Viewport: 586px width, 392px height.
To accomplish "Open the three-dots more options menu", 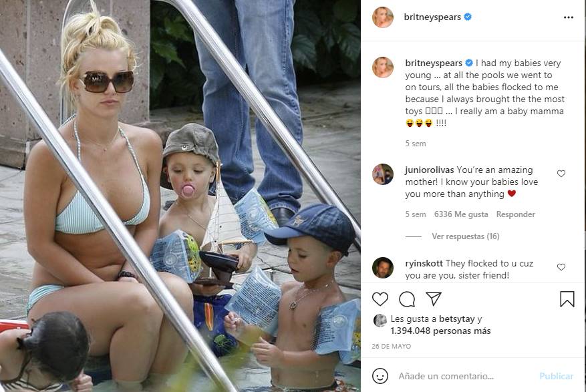I will tap(569, 17).
